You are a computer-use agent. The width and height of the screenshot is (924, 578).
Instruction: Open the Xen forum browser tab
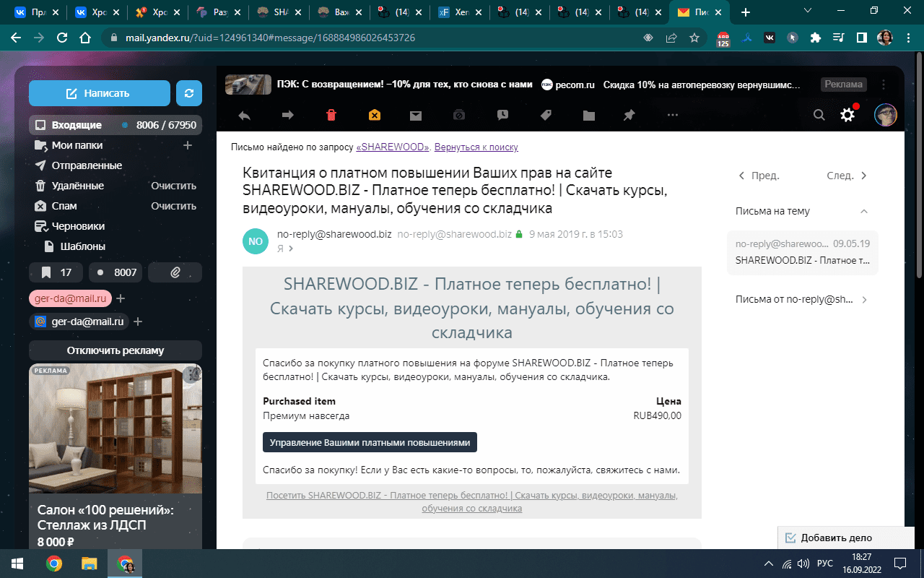(x=459, y=12)
